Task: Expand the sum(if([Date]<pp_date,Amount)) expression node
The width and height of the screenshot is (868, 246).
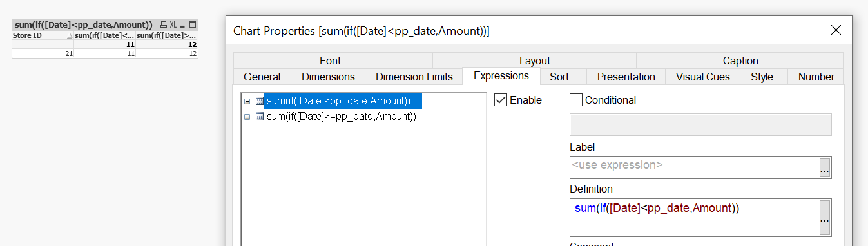Action: click(247, 101)
